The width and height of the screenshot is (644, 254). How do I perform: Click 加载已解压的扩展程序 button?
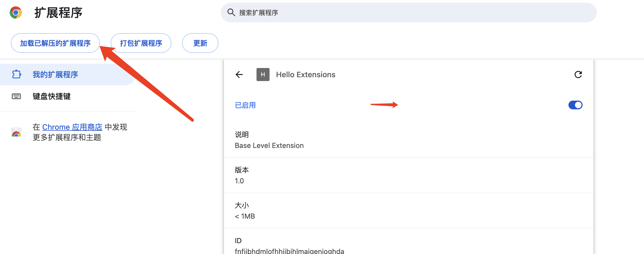55,43
